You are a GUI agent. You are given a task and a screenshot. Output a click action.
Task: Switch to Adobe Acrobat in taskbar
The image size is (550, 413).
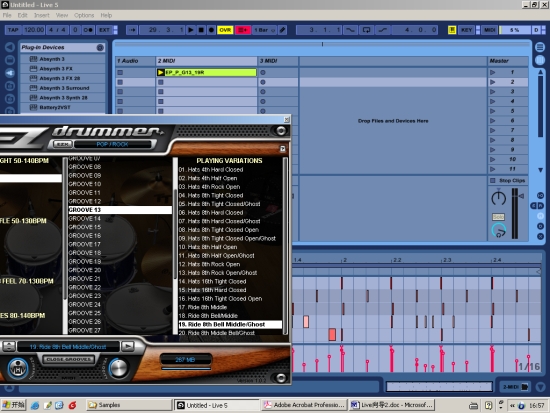tap(304, 405)
